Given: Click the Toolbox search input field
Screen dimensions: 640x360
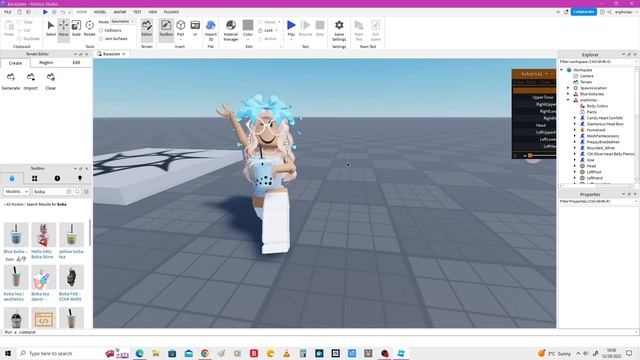Looking at the screenshot, I should point(49,191).
